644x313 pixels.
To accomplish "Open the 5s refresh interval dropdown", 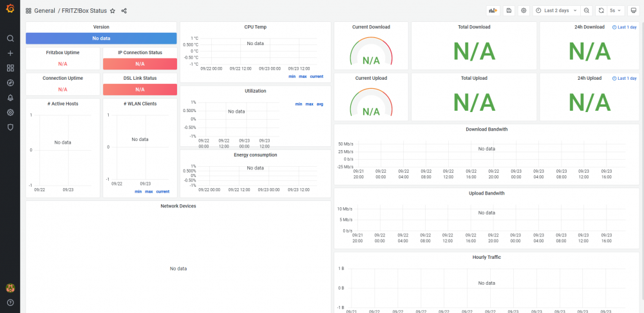I will [615, 11].
